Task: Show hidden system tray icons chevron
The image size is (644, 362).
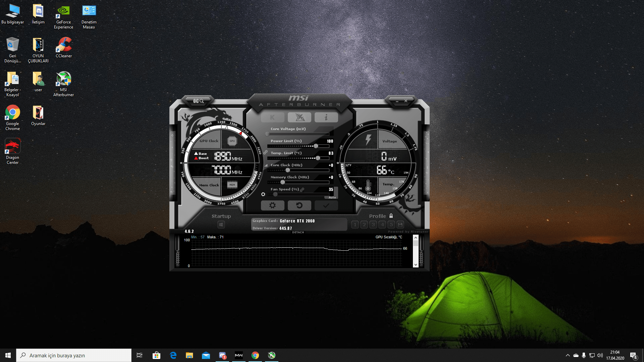Action: 568,355
